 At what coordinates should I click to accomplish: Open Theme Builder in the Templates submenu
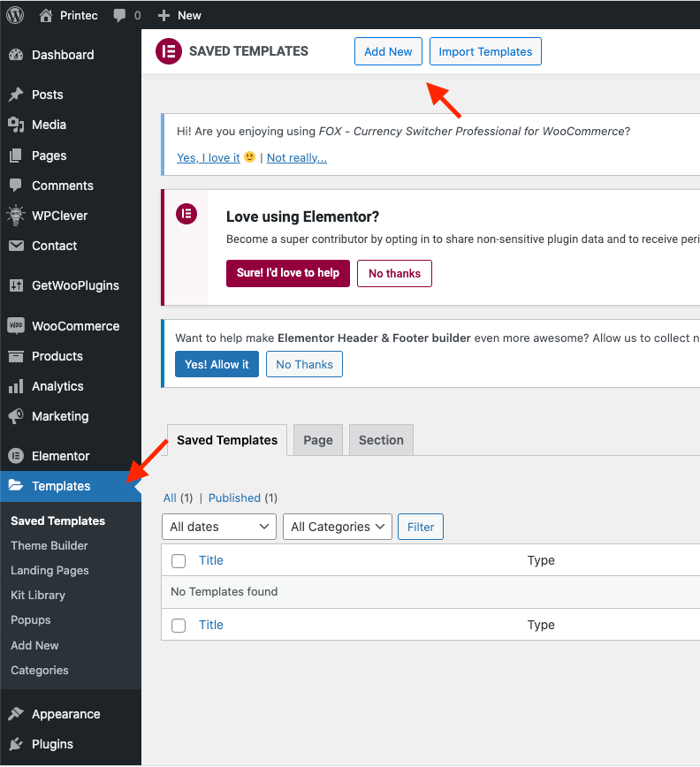point(49,545)
